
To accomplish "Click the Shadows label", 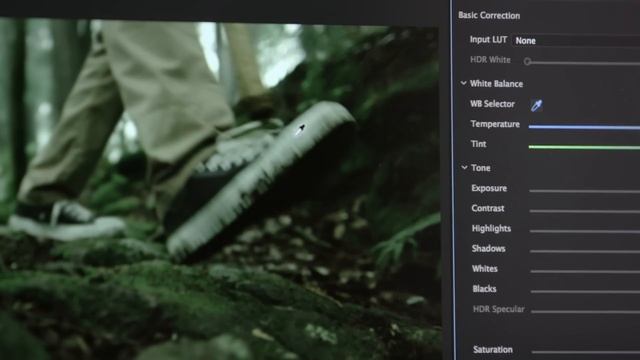I will [489, 248].
